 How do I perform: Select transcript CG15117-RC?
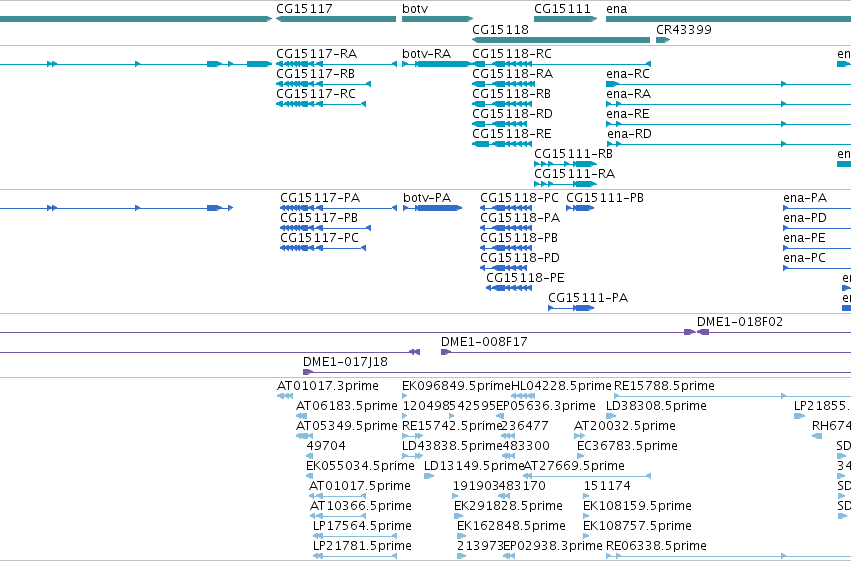(x=321, y=104)
